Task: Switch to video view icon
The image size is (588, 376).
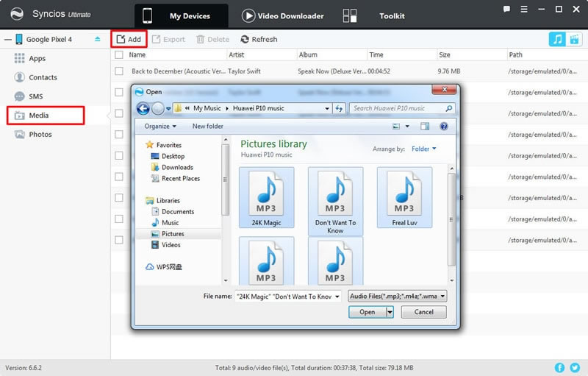Action: 574,39
